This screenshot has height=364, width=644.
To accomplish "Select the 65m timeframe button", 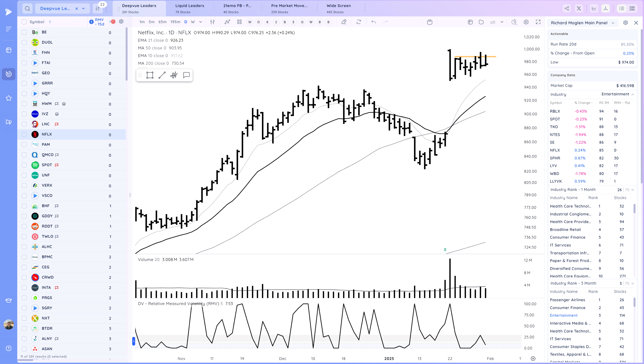I will coord(162,22).
